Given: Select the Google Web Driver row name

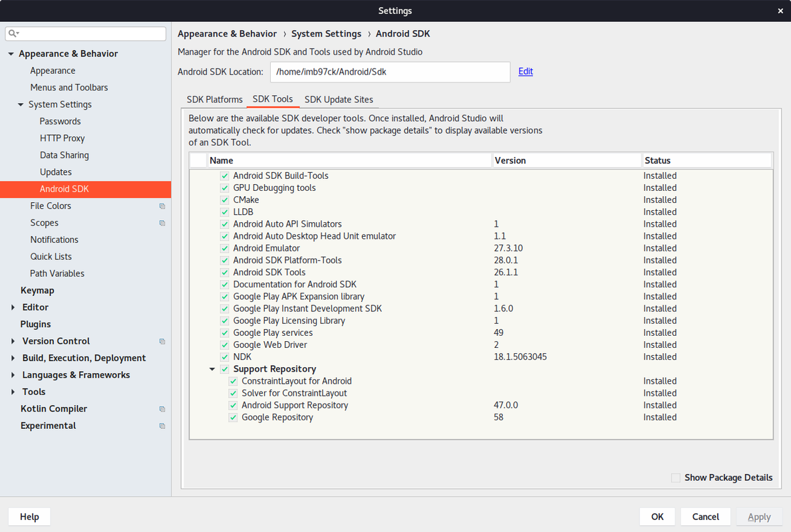Looking at the screenshot, I should 270,345.
